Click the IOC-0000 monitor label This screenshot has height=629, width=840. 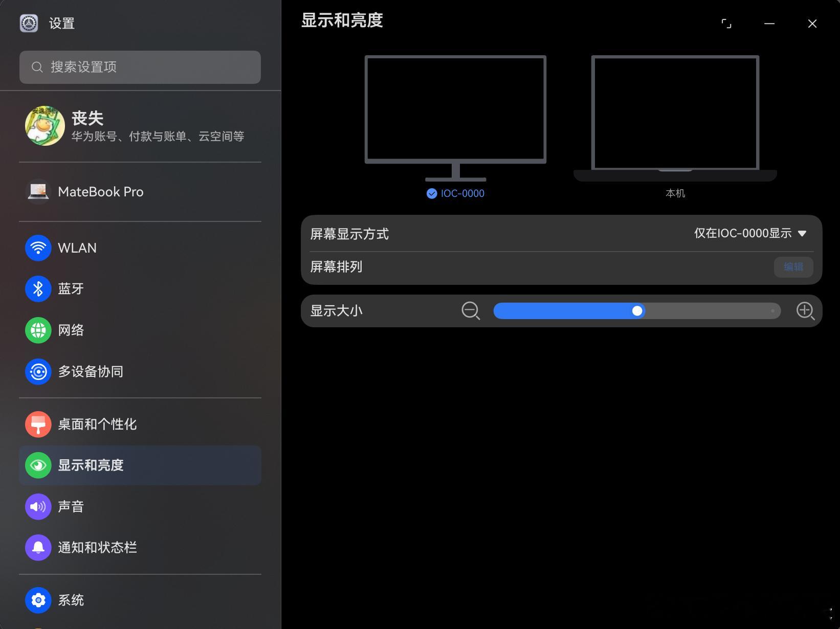pyautogui.click(x=462, y=193)
